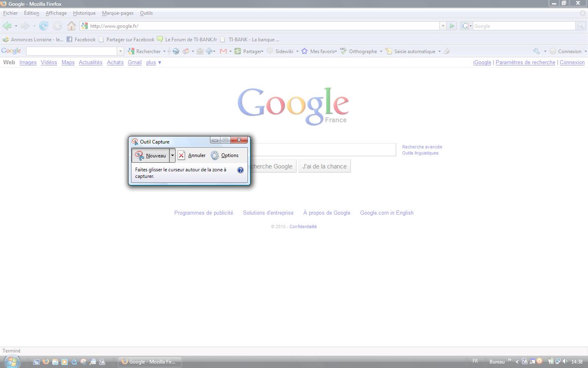The width and height of the screenshot is (588, 368).
Task: Open Partager sur Facebook bookmark
Action: [x=127, y=40]
